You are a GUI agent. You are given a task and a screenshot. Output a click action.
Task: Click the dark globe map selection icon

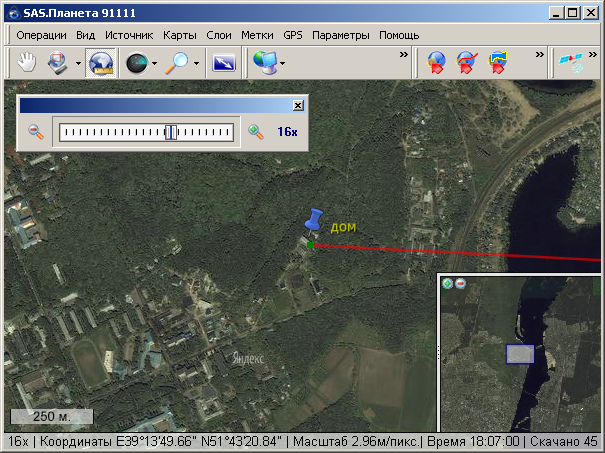click(x=136, y=63)
